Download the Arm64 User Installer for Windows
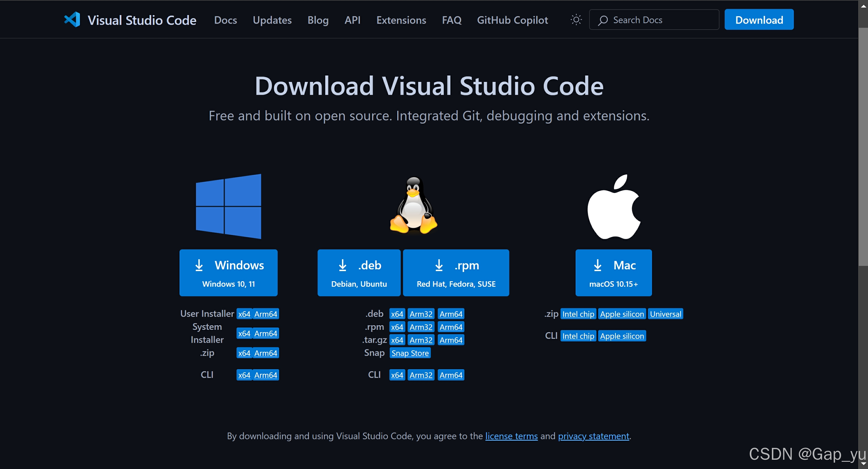The width and height of the screenshot is (868, 469). 266,313
